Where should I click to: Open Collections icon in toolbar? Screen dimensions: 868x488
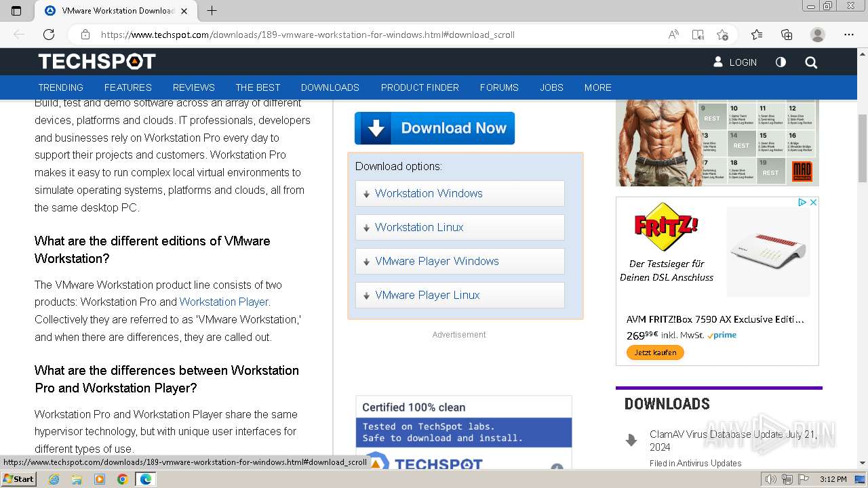(x=787, y=35)
